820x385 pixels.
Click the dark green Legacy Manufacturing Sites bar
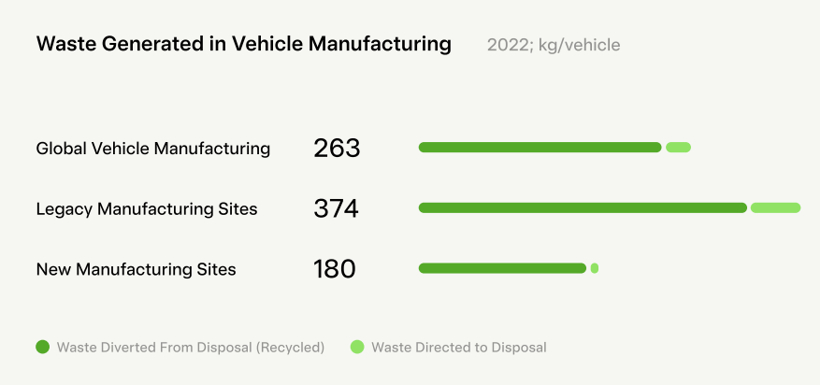click(x=583, y=208)
